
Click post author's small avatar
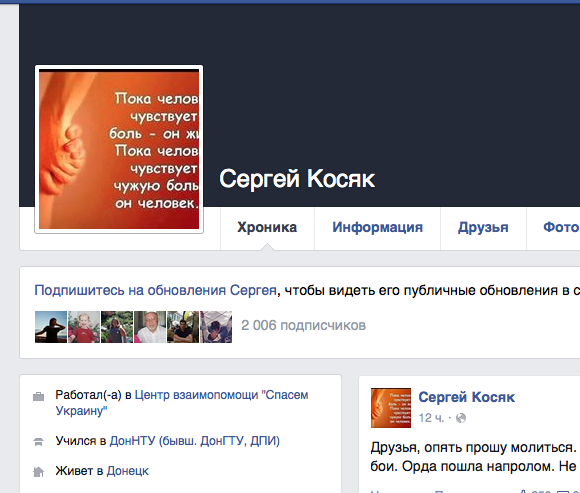(x=391, y=408)
